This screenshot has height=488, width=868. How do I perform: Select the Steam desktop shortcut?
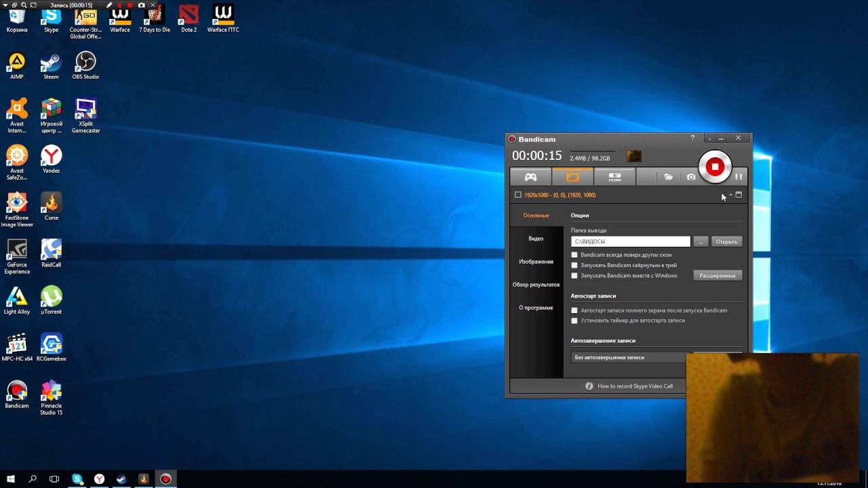(x=51, y=66)
